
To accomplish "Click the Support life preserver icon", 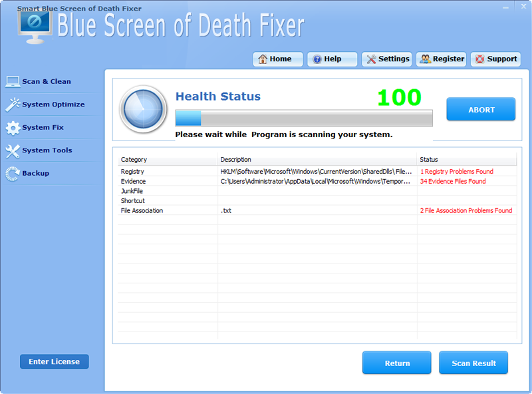I will pos(479,59).
